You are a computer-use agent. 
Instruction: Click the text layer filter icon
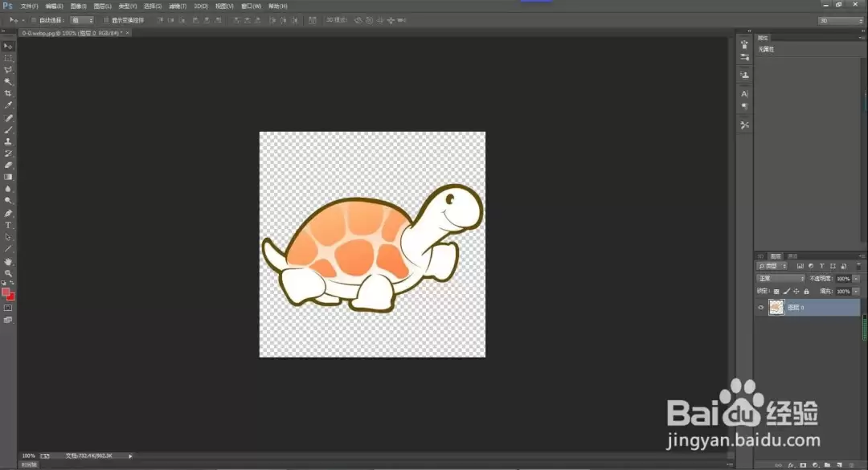coord(822,266)
